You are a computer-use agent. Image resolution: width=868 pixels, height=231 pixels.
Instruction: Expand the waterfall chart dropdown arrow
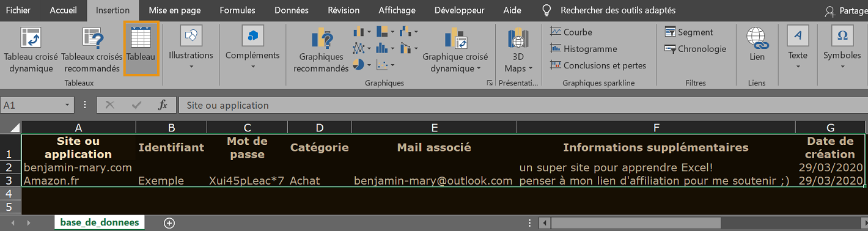coord(416,32)
